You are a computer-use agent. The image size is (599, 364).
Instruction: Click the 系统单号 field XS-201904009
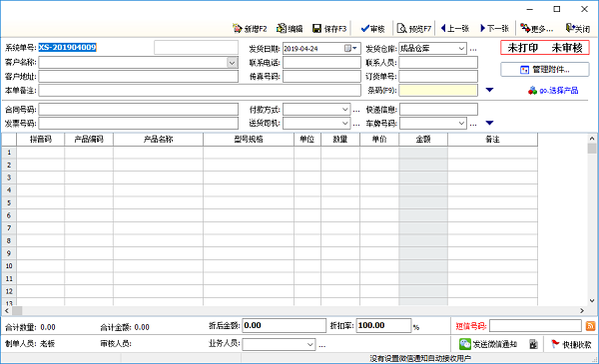(x=67, y=47)
